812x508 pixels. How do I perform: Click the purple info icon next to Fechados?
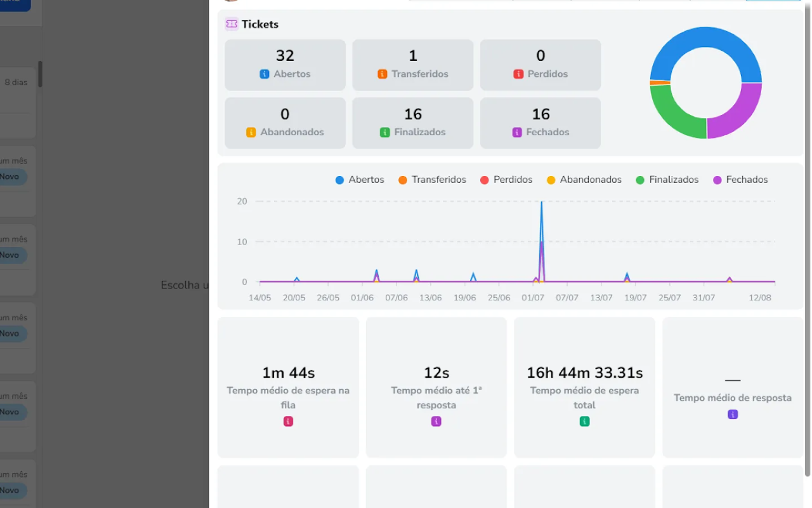[517, 133]
